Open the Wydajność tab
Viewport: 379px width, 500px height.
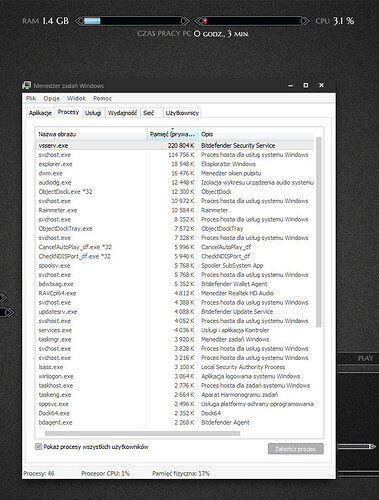122,113
